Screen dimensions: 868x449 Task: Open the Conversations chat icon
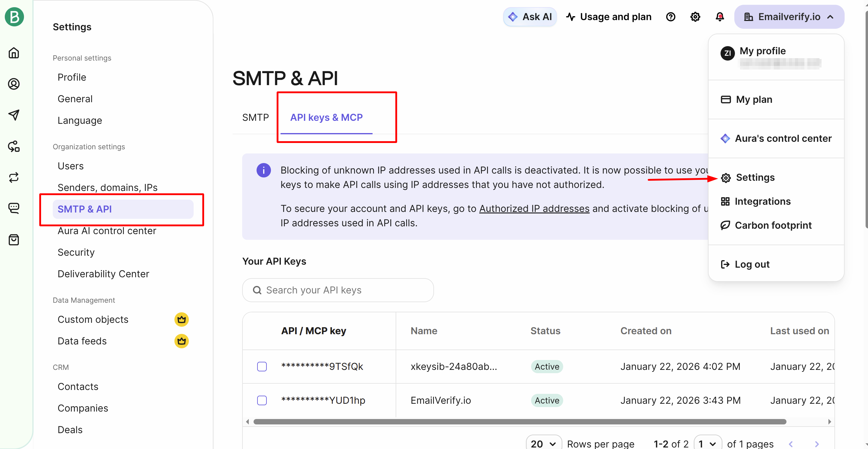coord(14,208)
